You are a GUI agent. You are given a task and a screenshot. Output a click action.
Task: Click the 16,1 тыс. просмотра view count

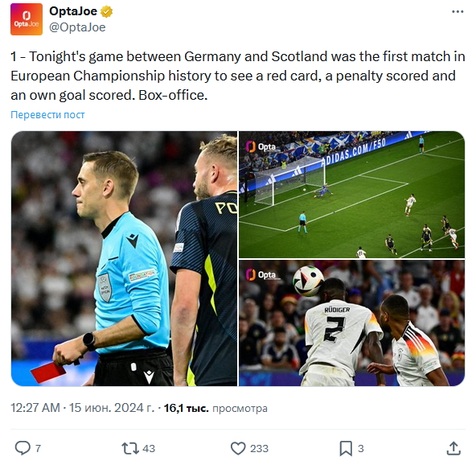(x=215, y=408)
